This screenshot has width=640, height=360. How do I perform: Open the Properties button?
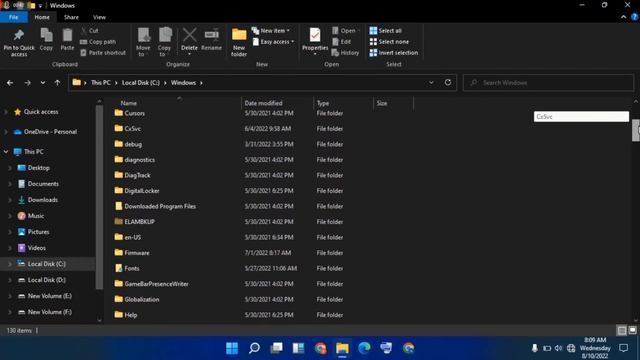tap(315, 41)
